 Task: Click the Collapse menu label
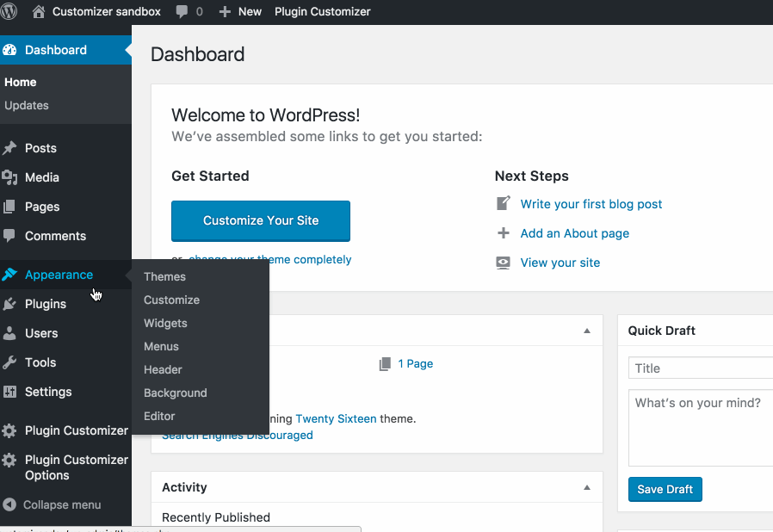coord(62,504)
